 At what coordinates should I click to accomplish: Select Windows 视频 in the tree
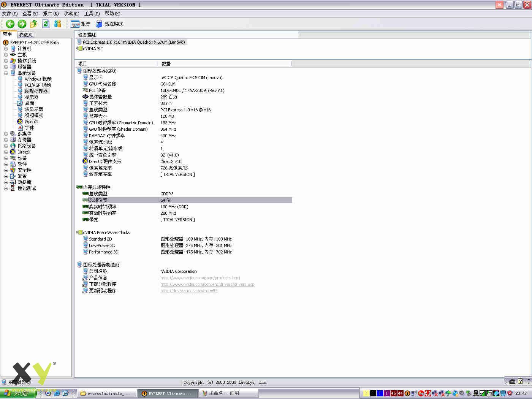click(38, 79)
